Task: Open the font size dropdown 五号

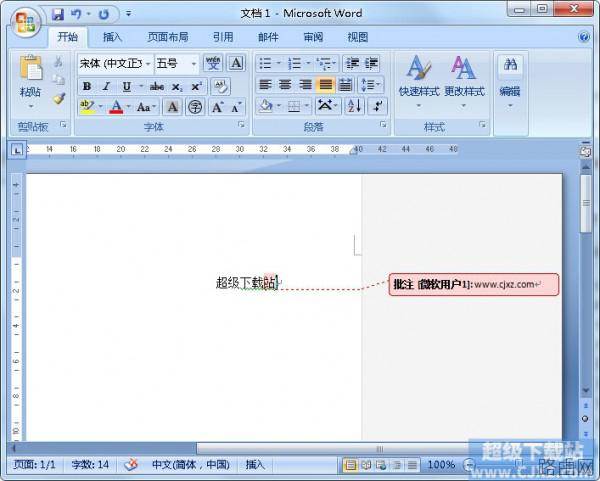Action: pyautogui.click(x=194, y=64)
